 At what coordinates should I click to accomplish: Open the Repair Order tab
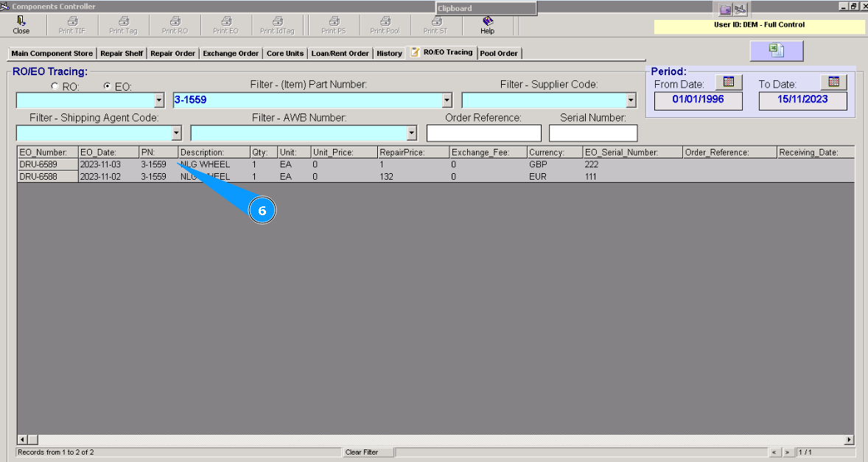point(172,54)
